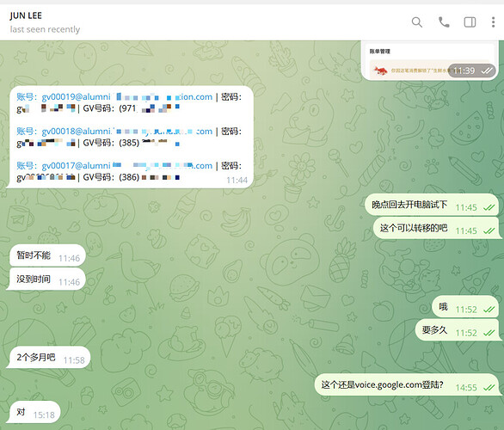This screenshot has width=504, height=430.
Task: Click the 11:58 timestamp next to '2个多月吧'
Action: (74, 360)
